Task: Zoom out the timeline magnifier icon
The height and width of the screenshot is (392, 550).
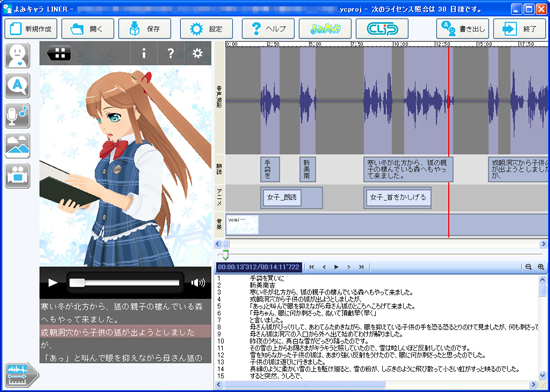Action: 528,267
